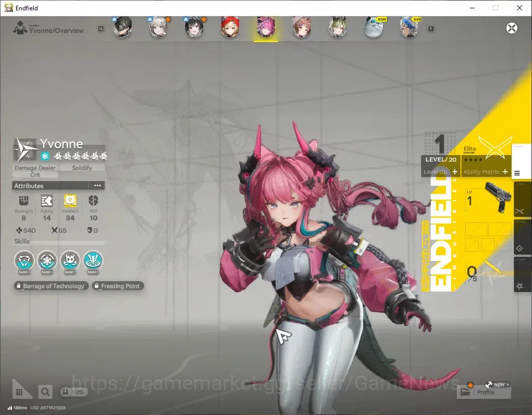
Task: Click the Damage Dealer tag
Action: [x=35, y=168]
